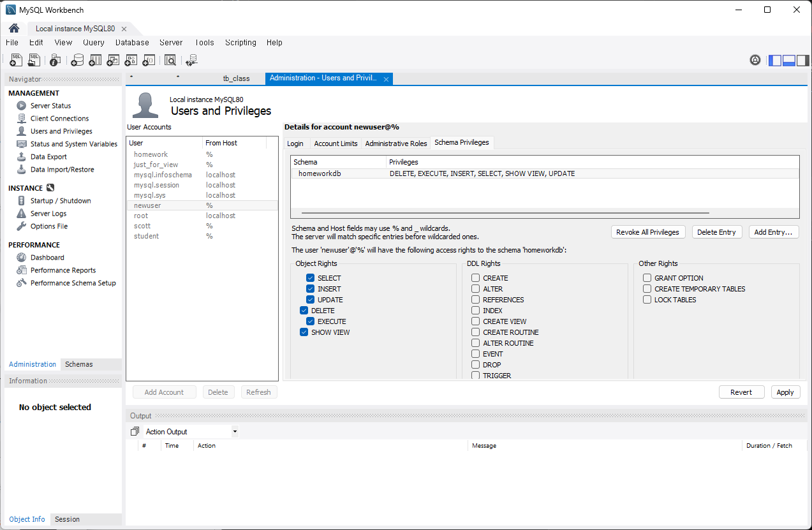Open the Scripting menu
Screen dimensions: 812x530
coord(240,43)
